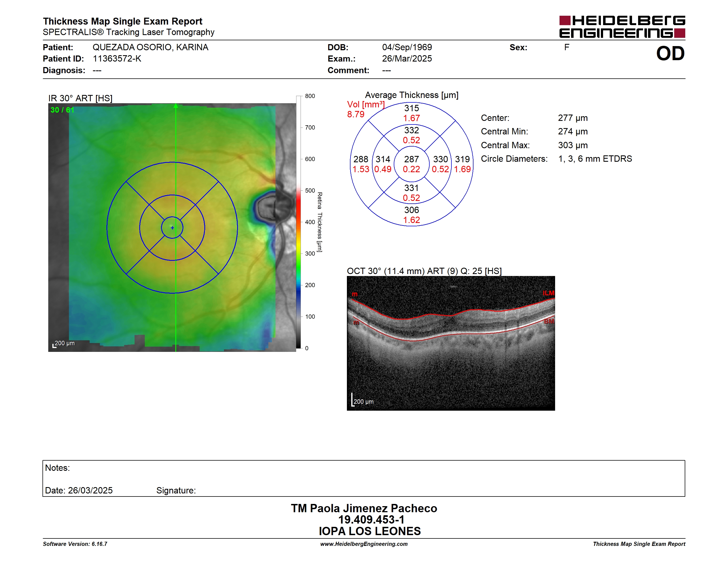
Task: Click the 'IOPA LOS LEONES' text
Action: tap(370, 531)
